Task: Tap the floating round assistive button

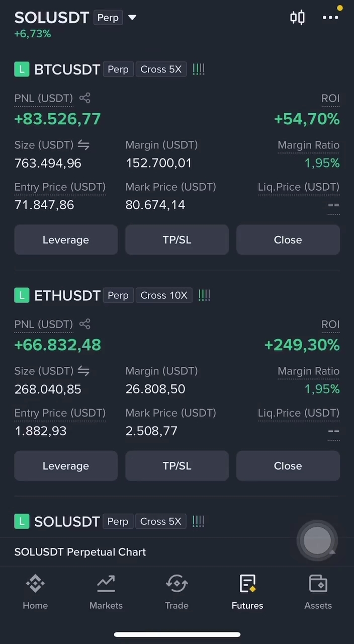Action: [317, 540]
